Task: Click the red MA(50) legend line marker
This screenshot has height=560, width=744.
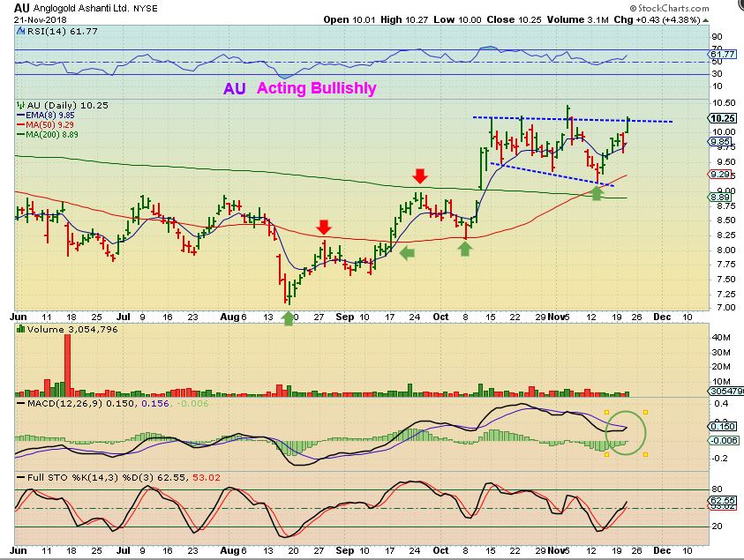Action: [21, 124]
